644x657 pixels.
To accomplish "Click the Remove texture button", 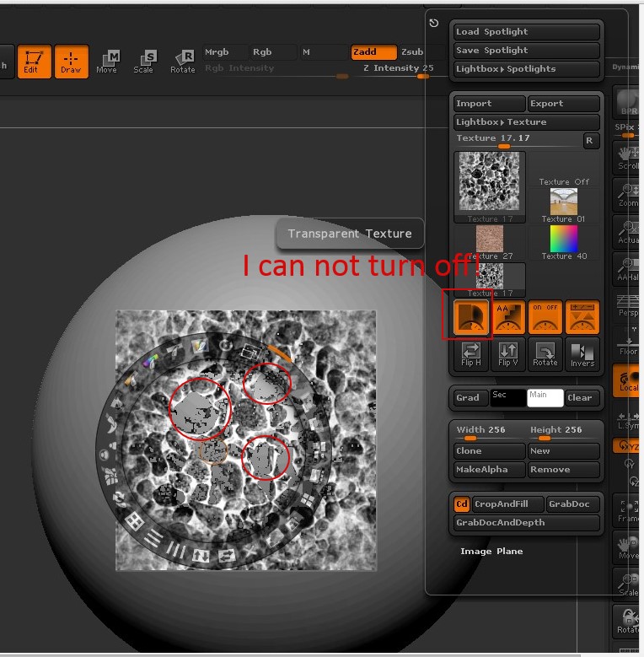I will coord(564,469).
